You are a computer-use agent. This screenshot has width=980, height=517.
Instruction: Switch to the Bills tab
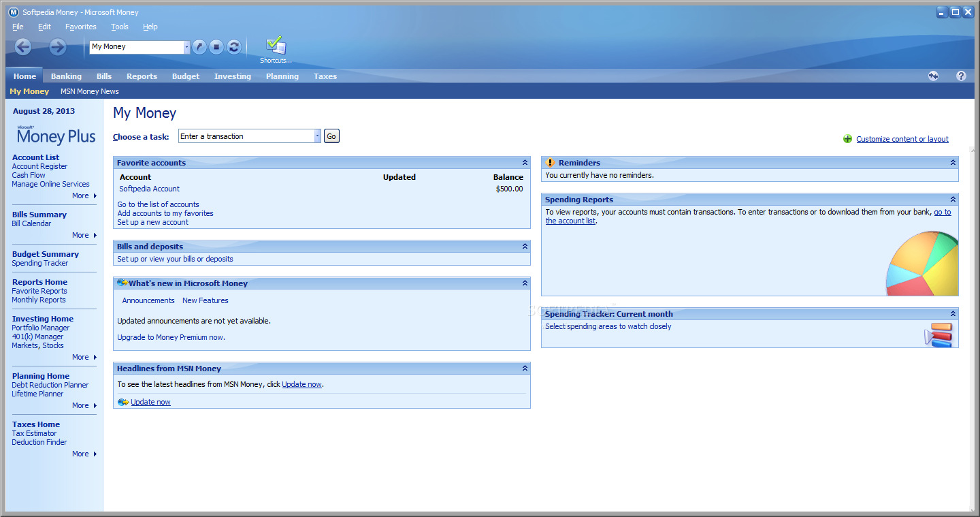click(x=104, y=76)
